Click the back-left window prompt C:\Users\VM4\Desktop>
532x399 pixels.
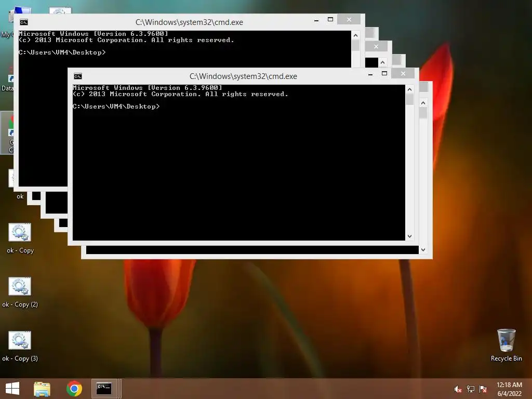point(62,52)
